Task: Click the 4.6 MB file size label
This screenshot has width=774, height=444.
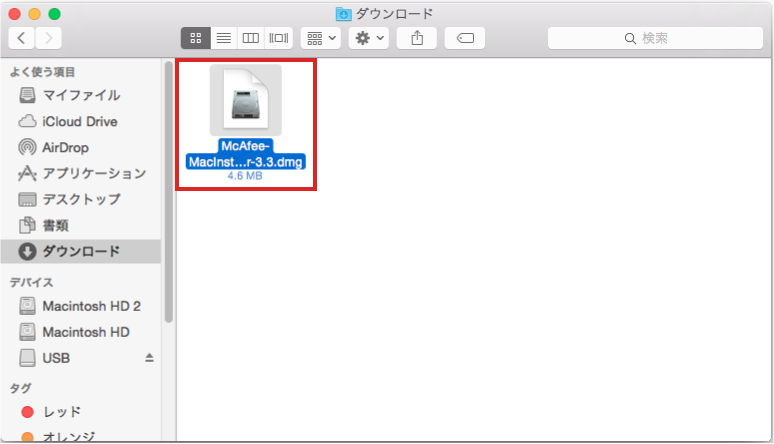Action: click(245, 176)
